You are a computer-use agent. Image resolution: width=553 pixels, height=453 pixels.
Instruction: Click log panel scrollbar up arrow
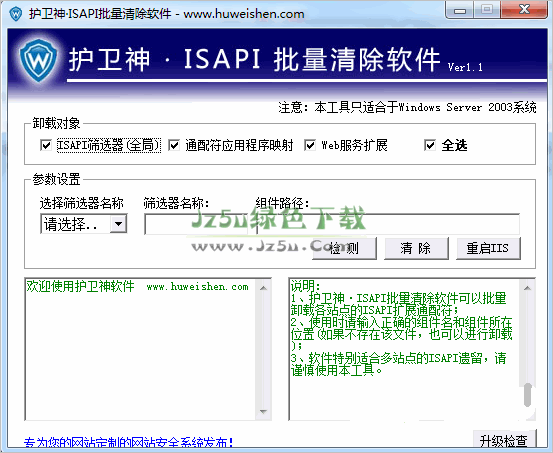(x=263, y=288)
